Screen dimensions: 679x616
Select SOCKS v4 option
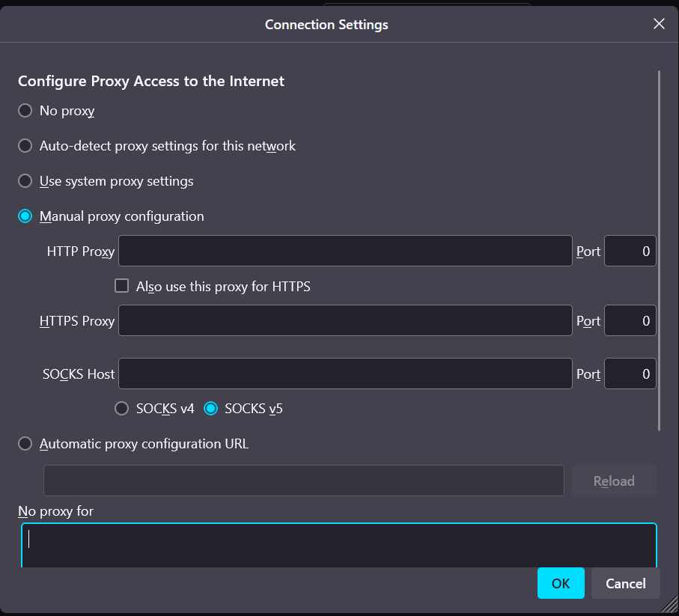122,408
